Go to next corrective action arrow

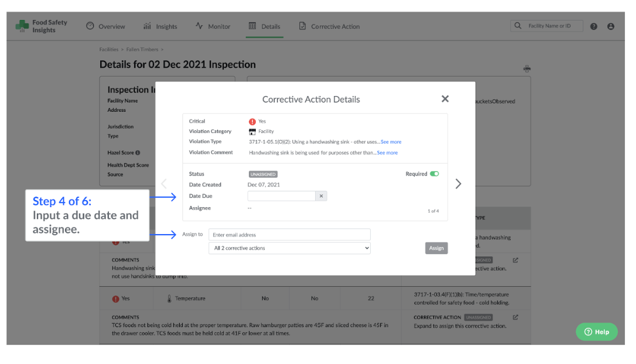click(458, 184)
